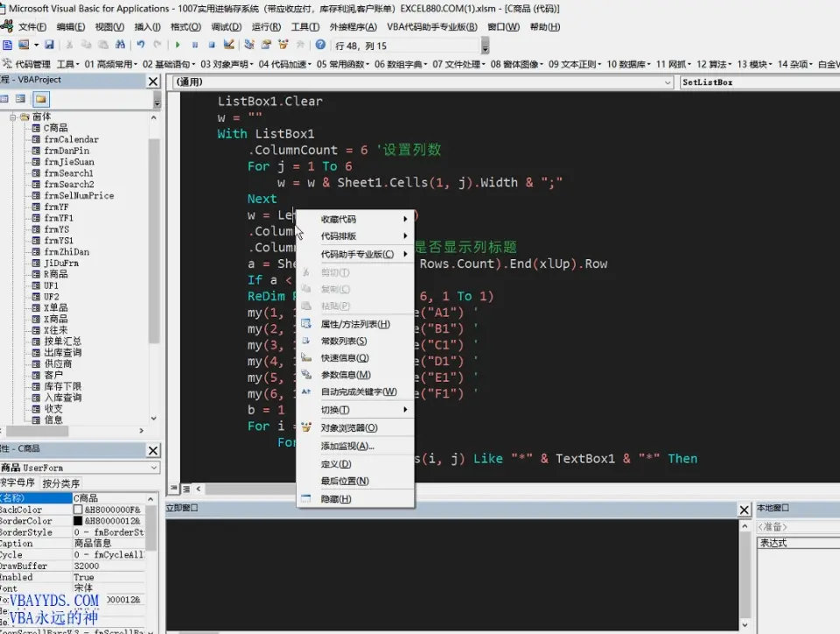Switch to 按分类序 properties tab

click(x=61, y=483)
